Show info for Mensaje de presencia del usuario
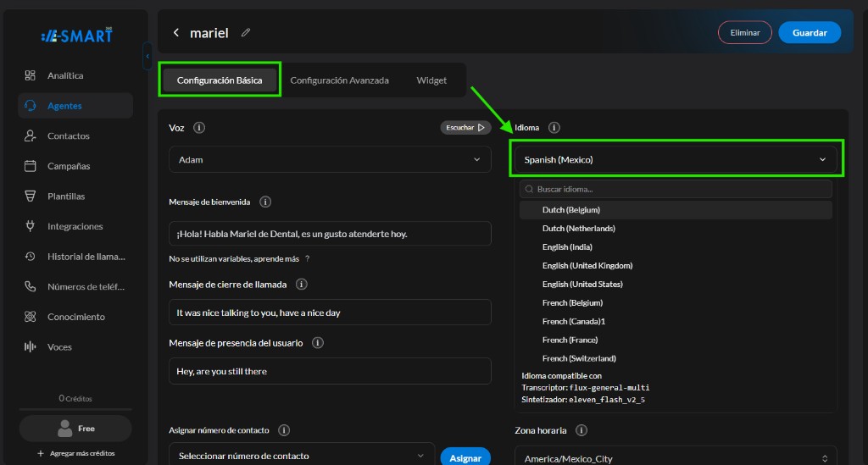This screenshot has height=465, width=868. click(x=318, y=343)
